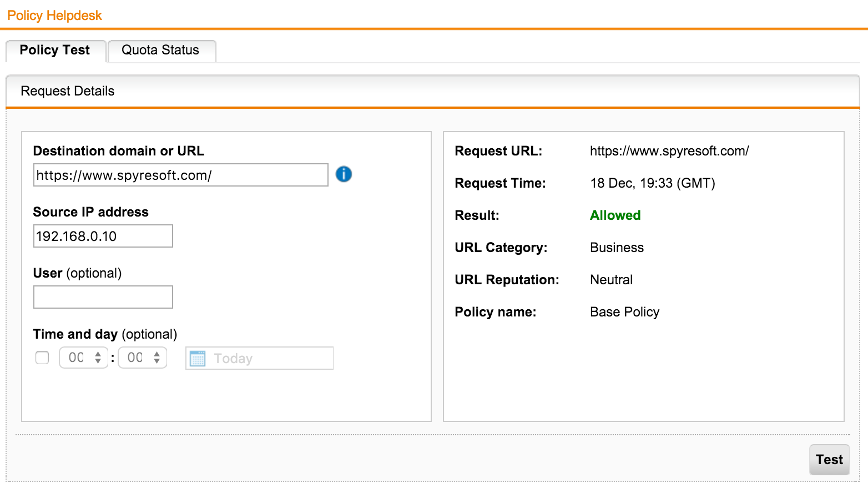Click the URL Category: label
Viewport: 868px width, 493px height.
pyautogui.click(x=501, y=248)
